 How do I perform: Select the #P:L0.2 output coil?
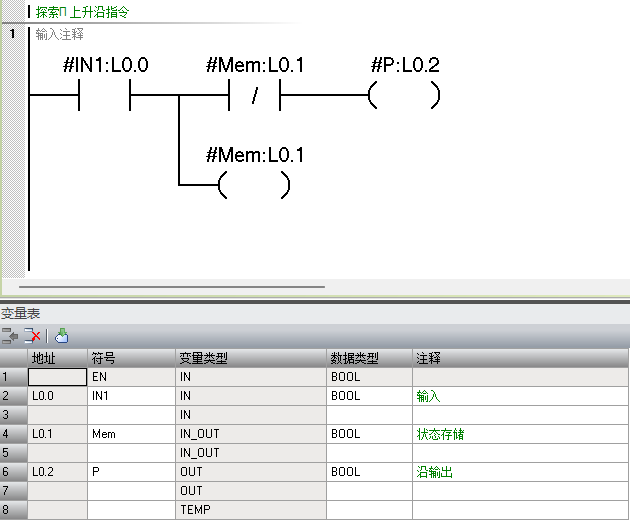pos(403,97)
